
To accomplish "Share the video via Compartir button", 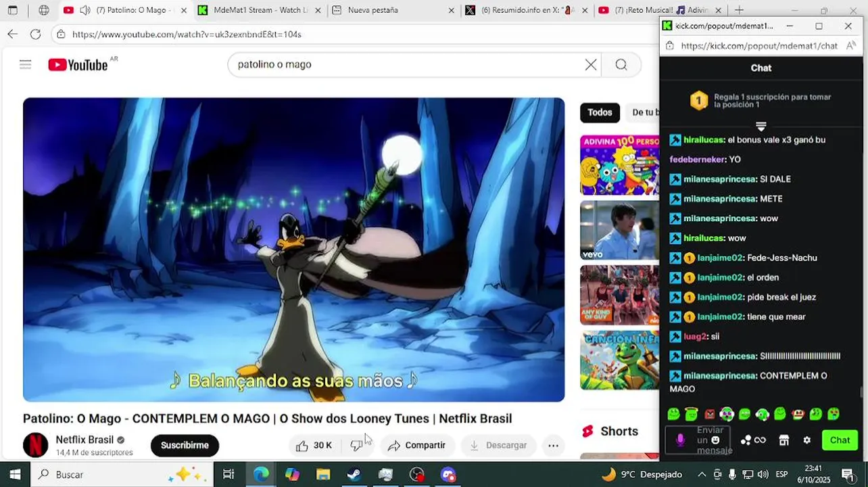I will click(x=416, y=445).
